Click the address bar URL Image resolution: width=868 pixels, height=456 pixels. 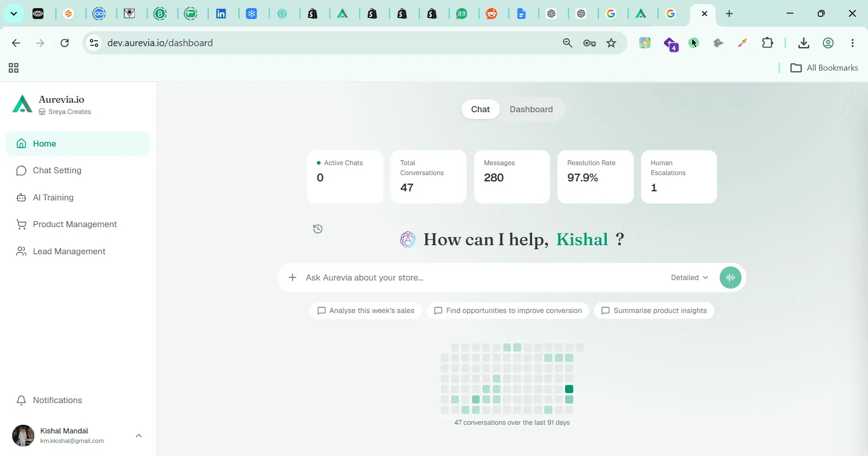coord(160,43)
